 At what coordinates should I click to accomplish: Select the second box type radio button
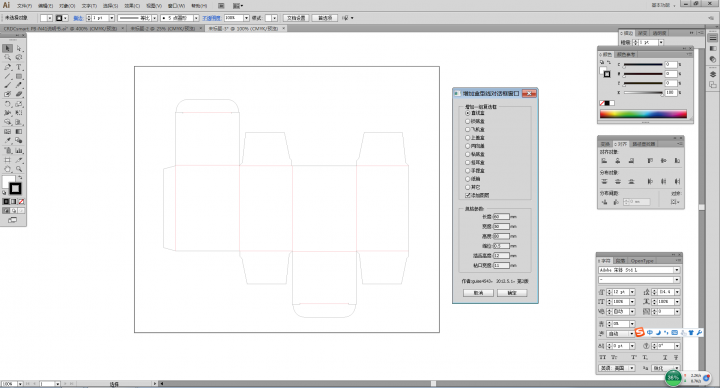pyautogui.click(x=467, y=121)
